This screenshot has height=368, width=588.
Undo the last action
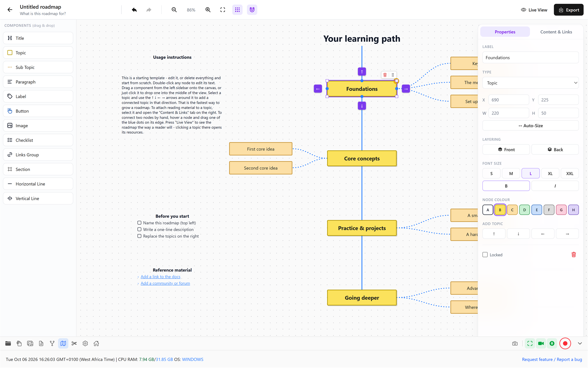pyautogui.click(x=134, y=10)
